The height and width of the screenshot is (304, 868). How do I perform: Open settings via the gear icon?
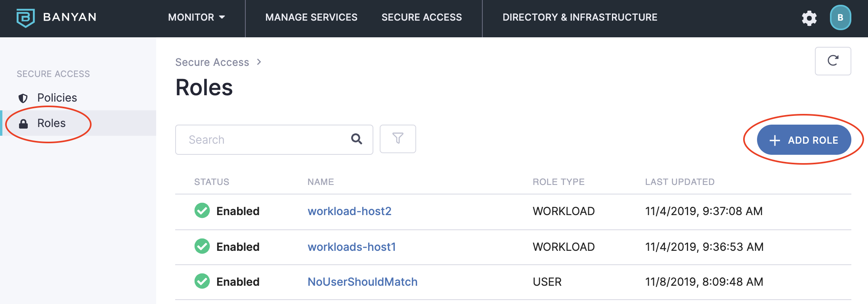click(x=809, y=18)
